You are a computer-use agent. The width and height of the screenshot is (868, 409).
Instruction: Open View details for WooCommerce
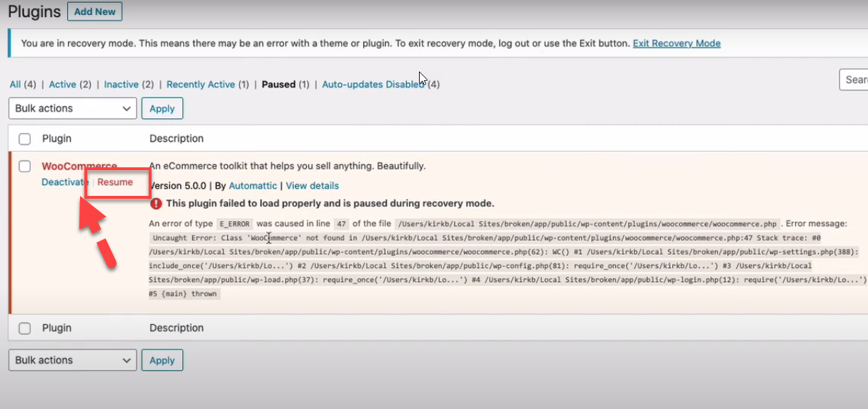312,186
